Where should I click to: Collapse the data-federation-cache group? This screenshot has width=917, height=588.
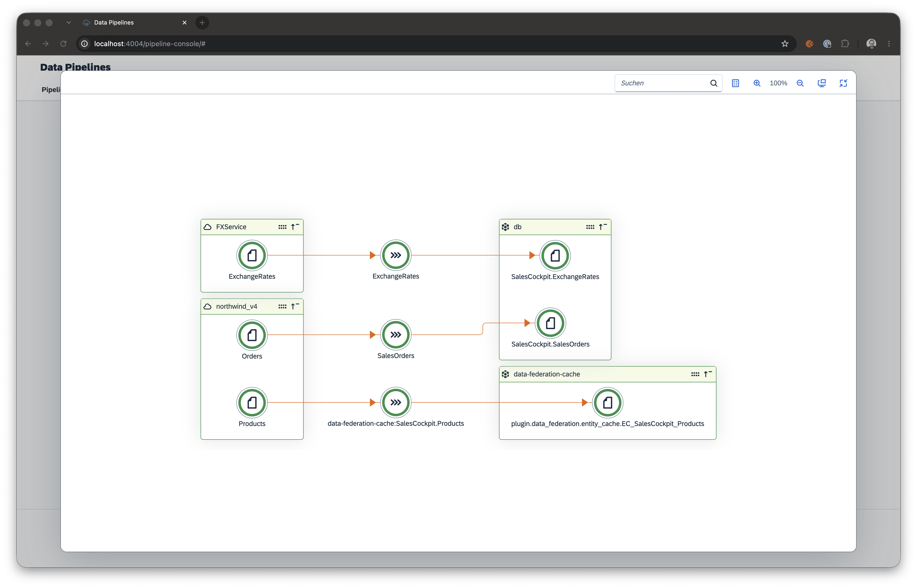click(707, 374)
